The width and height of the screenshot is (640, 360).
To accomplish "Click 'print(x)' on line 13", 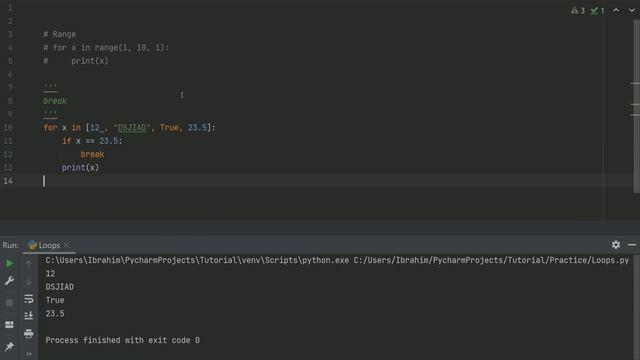I will [x=80, y=168].
